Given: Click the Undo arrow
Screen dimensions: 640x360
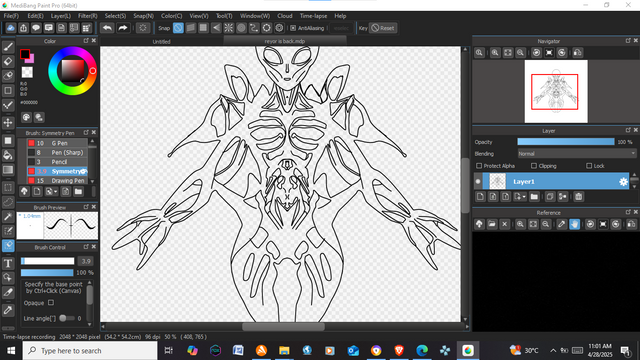Looking at the screenshot, I should pos(107,28).
